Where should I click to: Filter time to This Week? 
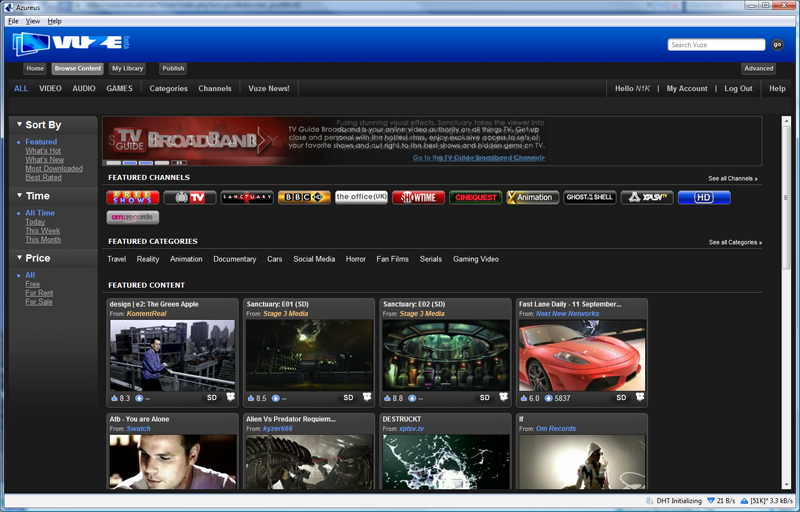click(43, 231)
